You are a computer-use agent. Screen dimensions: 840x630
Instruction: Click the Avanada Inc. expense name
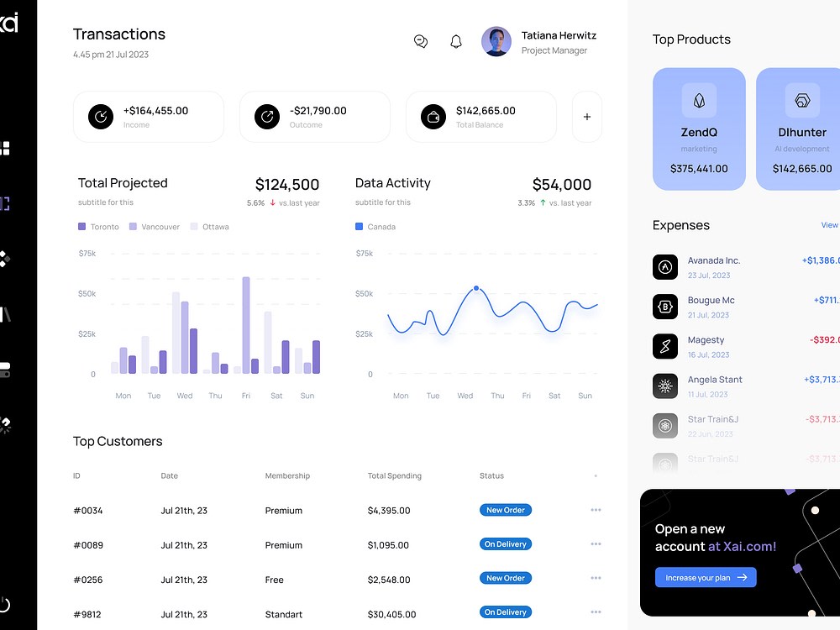coord(713,260)
